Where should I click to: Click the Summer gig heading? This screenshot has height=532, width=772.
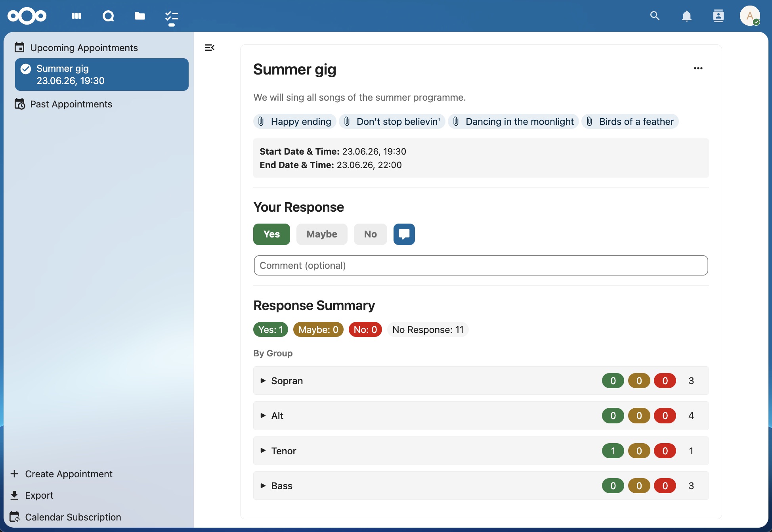294,69
